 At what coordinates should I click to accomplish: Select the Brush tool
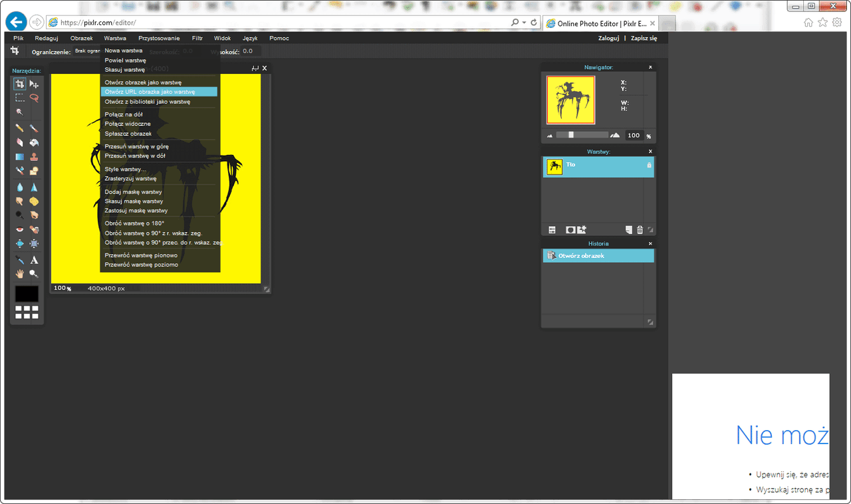(34, 128)
